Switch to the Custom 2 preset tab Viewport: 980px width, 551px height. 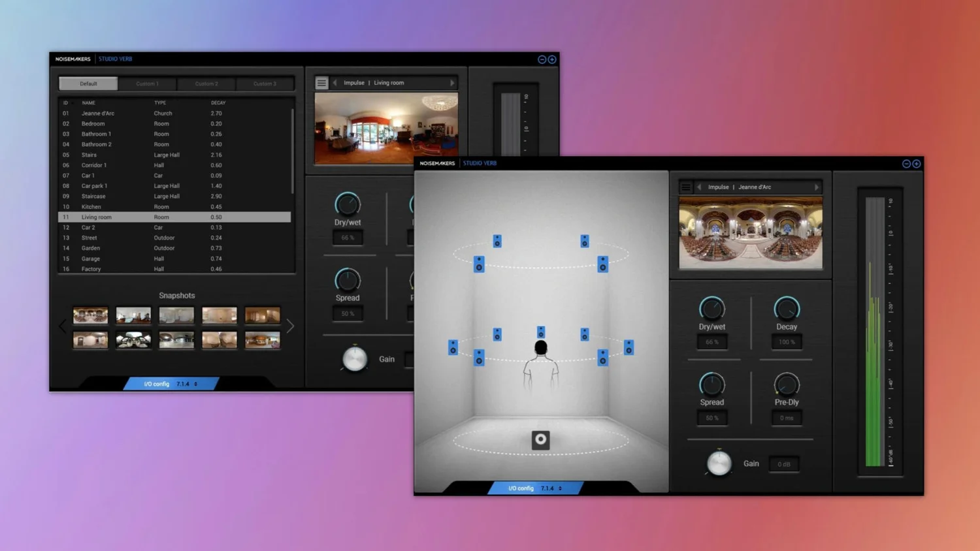pos(206,83)
